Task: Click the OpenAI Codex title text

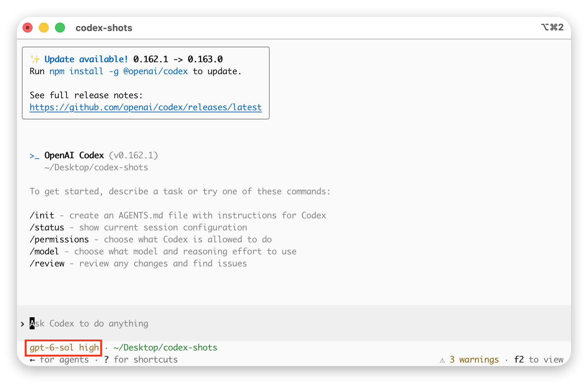Action: coord(74,155)
